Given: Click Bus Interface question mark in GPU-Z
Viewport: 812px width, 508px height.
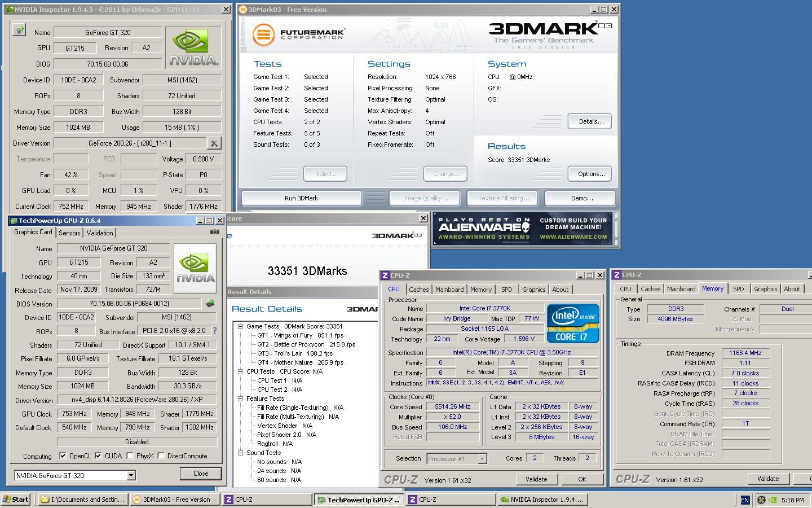Looking at the screenshot, I should tap(214, 331).
